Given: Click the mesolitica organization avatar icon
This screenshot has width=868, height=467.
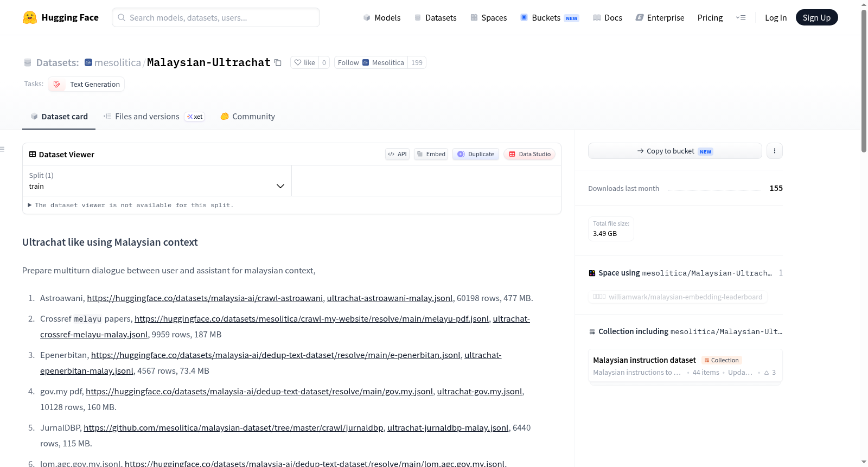Looking at the screenshot, I should tap(88, 62).
